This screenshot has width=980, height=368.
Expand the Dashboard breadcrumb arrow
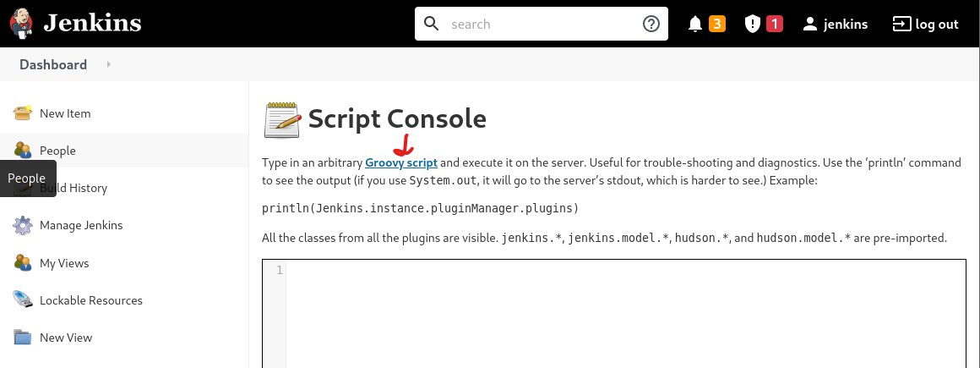(x=109, y=64)
